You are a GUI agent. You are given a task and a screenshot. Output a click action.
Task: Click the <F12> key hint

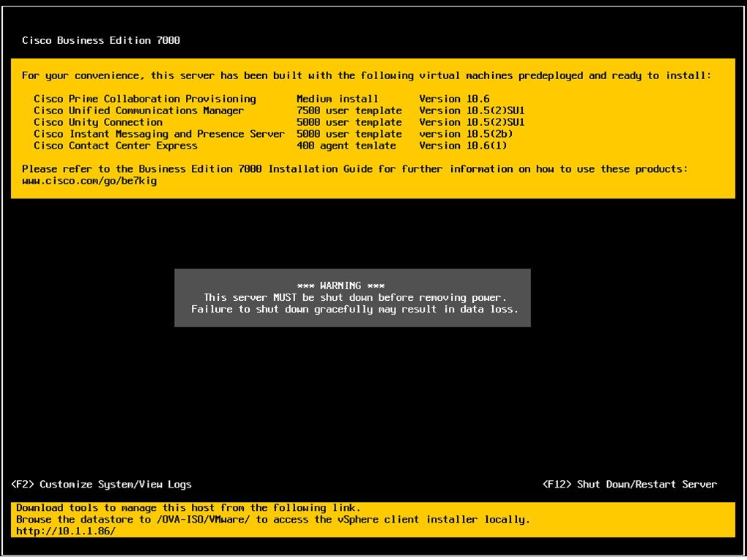coord(555,484)
